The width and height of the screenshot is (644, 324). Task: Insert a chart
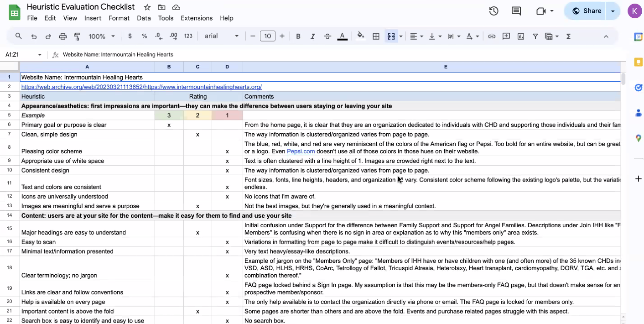pos(521,36)
